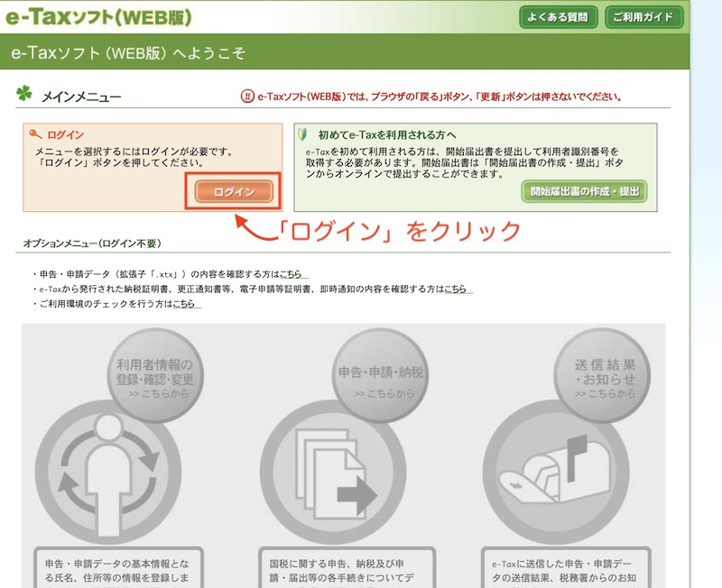Viewport: 722px width, 588px height.
Task: Click the e-Taxソフト(WEB版)へようこそ banner text
Action: click(128, 53)
